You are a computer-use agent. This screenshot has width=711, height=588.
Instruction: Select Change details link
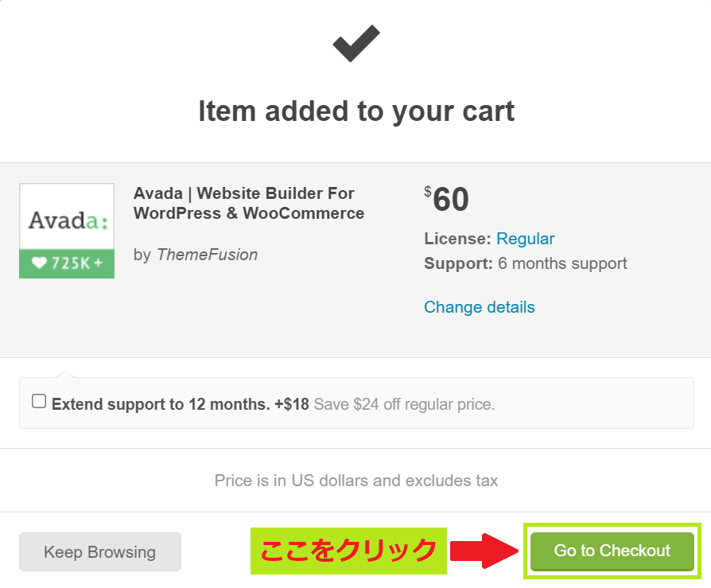(x=479, y=307)
